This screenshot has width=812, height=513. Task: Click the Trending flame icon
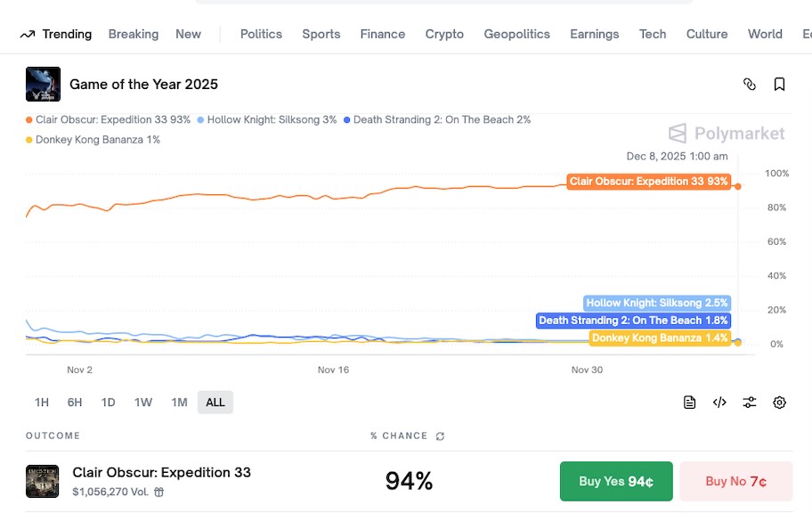tap(28, 34)
